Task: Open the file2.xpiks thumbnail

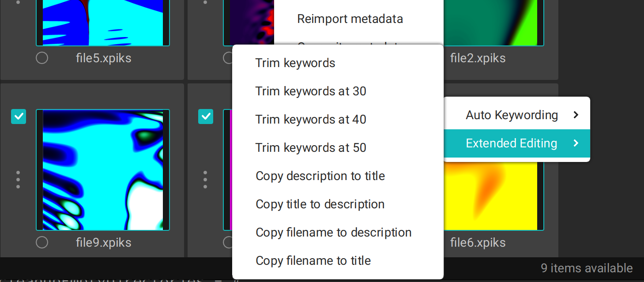Action: click(x=493, y=22)
